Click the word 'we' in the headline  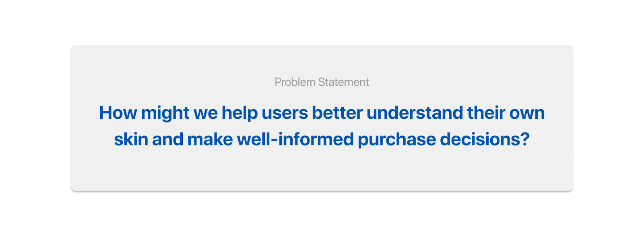coord(206,114)
